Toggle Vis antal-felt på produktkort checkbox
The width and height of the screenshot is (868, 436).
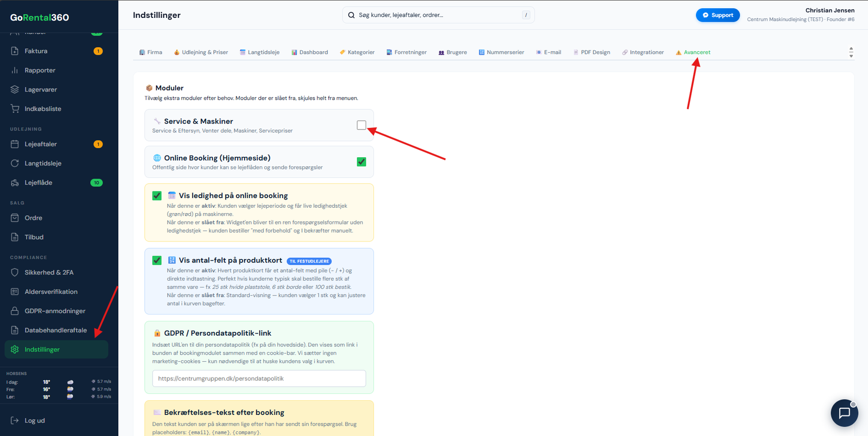coord(157,260)
